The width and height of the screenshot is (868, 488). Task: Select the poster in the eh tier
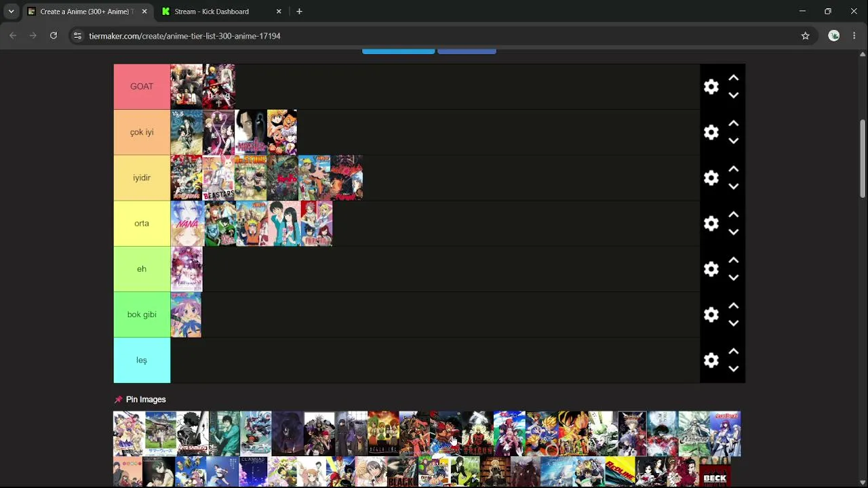(x=186, y=269)
